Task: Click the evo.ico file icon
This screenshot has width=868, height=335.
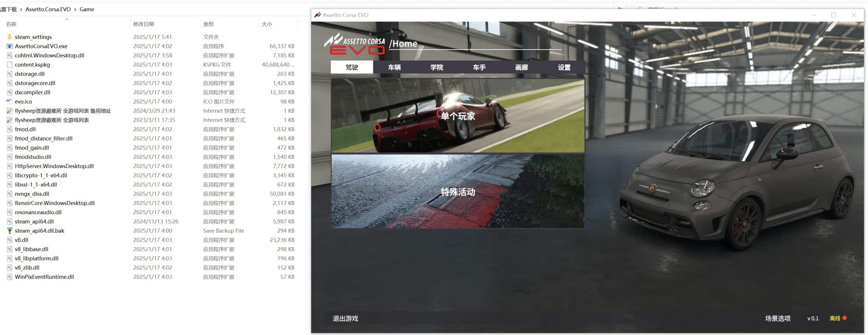Action: click(x=9, y=101)
